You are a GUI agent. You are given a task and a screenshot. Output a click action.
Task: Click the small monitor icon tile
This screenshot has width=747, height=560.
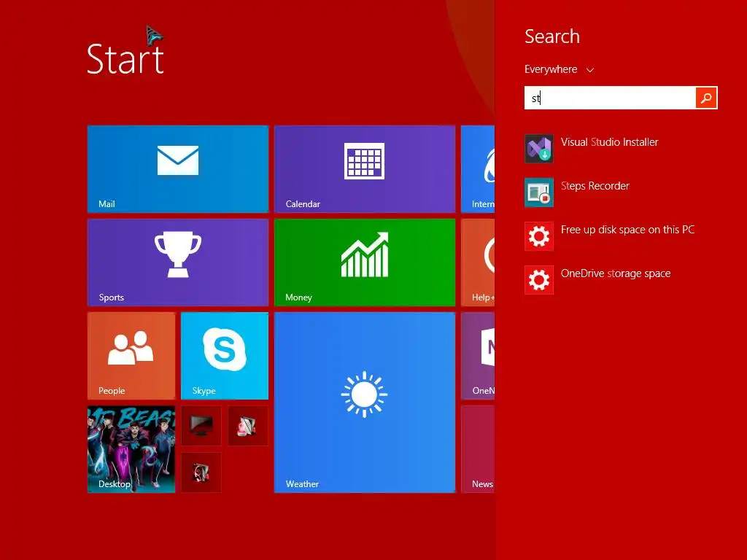[201, 425]
